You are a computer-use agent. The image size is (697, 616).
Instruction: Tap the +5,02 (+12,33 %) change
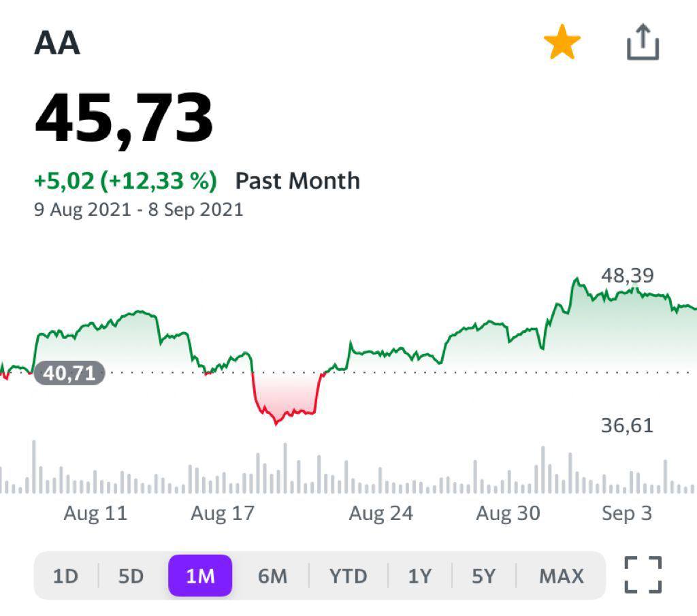(125, 181)
